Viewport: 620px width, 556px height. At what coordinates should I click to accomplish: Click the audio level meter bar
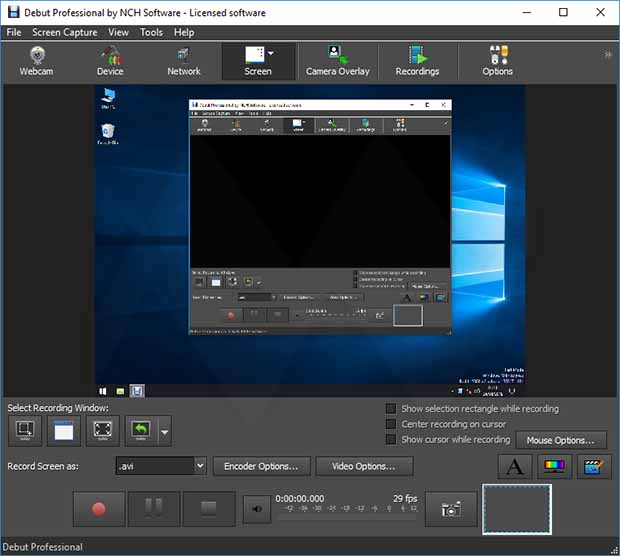coord(348,518)
